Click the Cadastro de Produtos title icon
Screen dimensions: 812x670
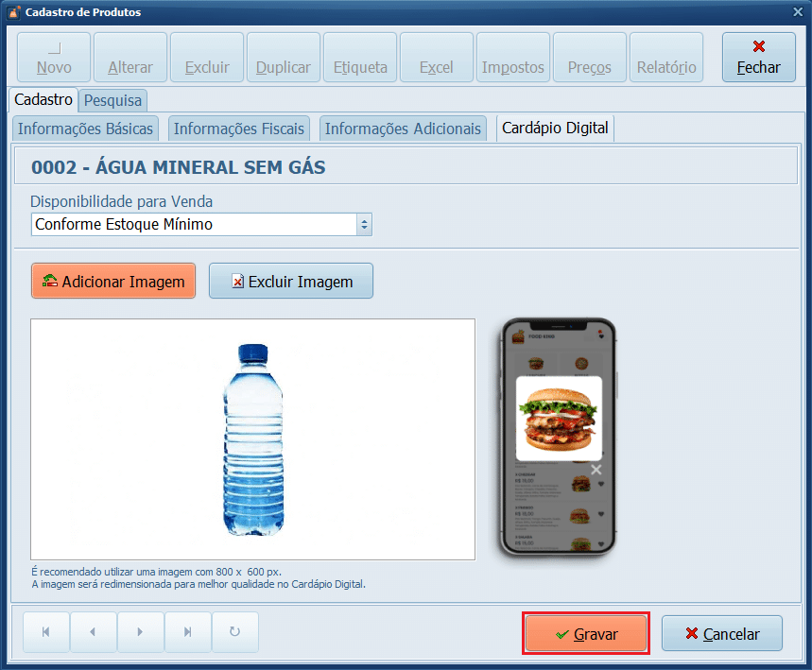(x=15, y=12)
